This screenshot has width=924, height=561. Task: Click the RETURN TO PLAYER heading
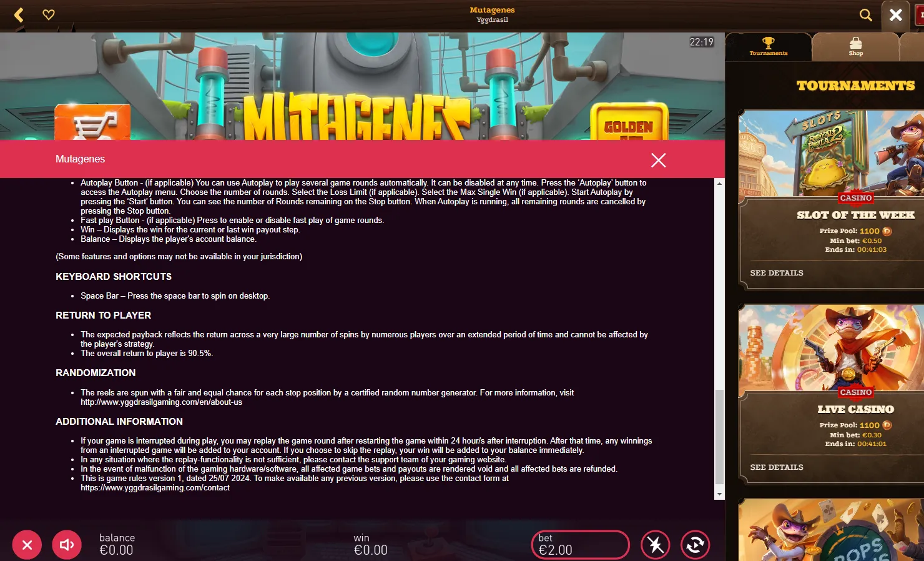click(103, 315)
